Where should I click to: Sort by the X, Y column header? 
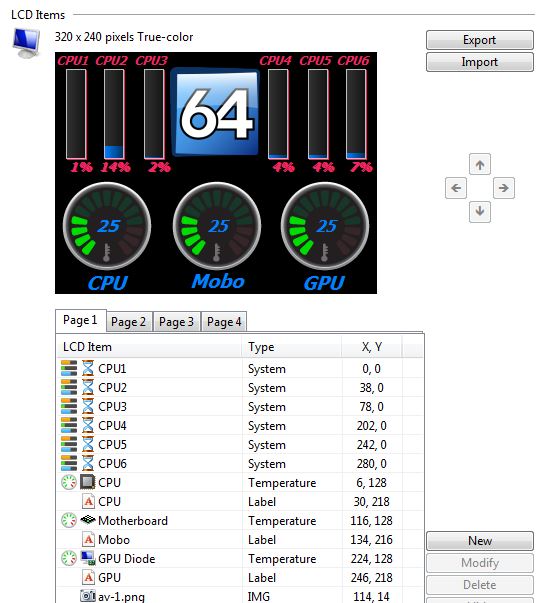tap(372, 347)
